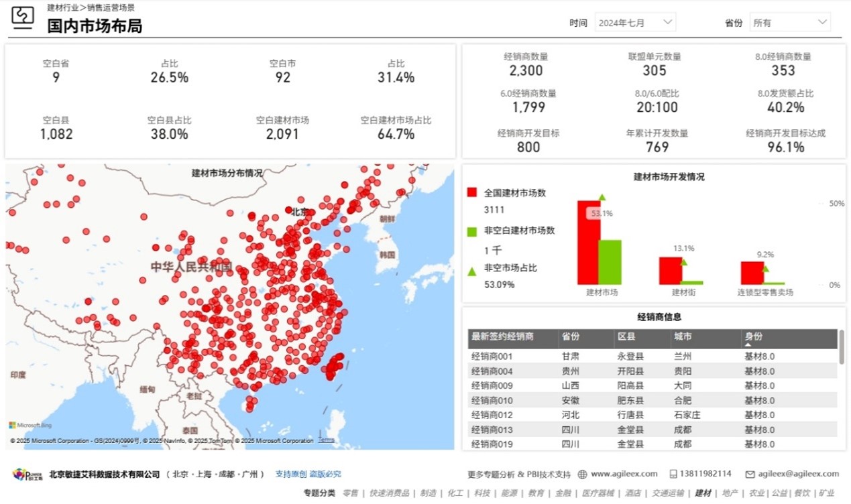Viewport: 851px width, 504px height.
Task: Toggle the 非空白建材市场数 legend item
Action: [518, 230]
